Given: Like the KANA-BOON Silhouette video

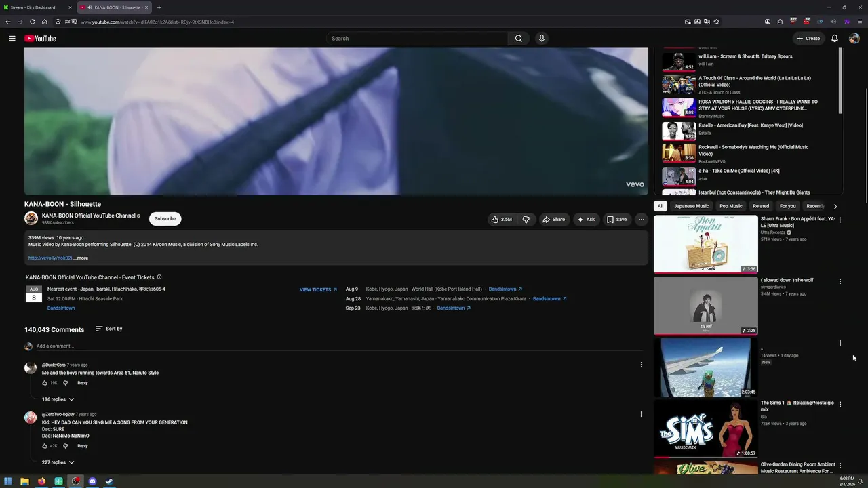Looking at the screenshot, I should pyautogui.click(x=502, y=220).
